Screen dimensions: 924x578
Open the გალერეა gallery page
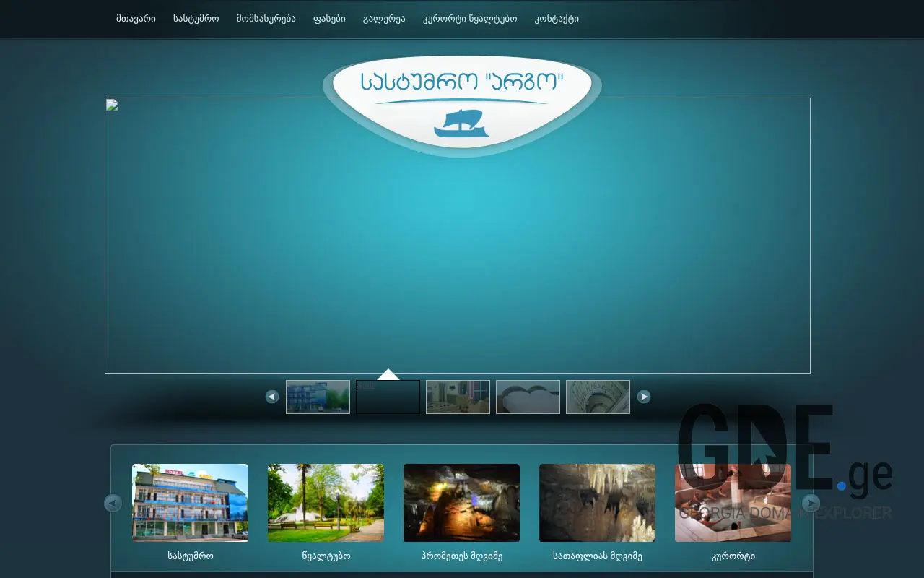384,19
